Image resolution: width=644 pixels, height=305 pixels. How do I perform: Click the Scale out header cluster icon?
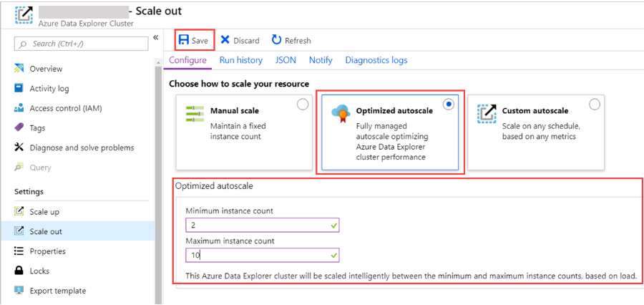click(x=24, y=14)
